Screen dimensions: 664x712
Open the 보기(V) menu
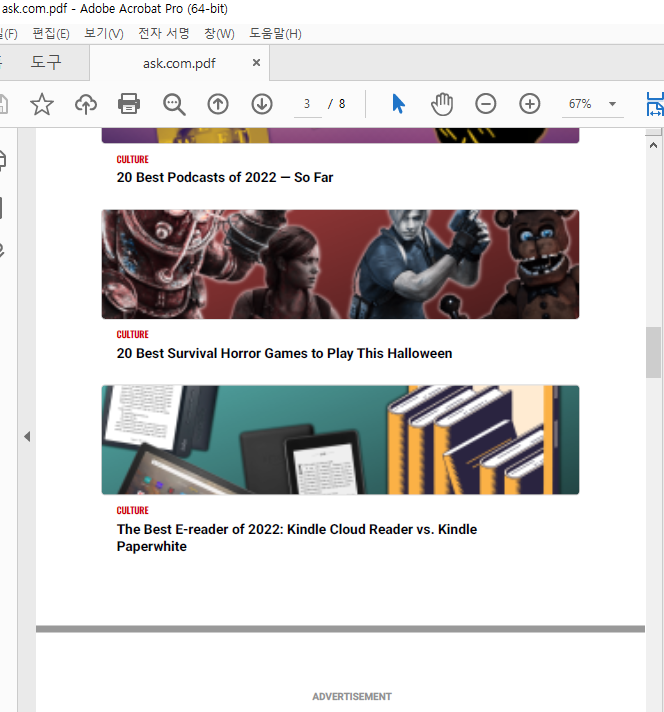pos(104,34)
